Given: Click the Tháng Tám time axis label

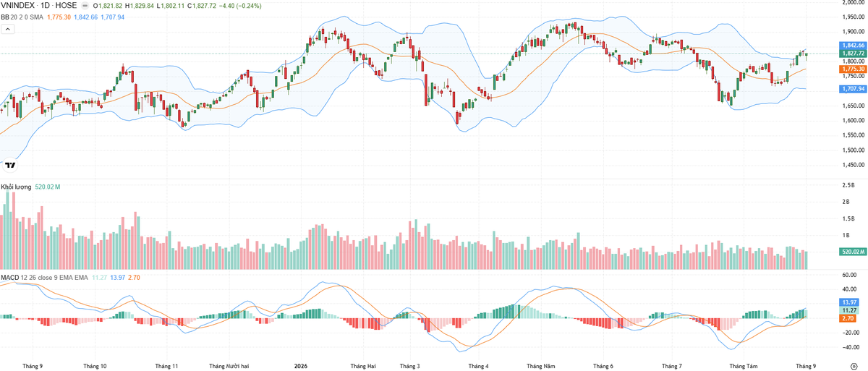Looking at the screenshot, I should (744, 367).
